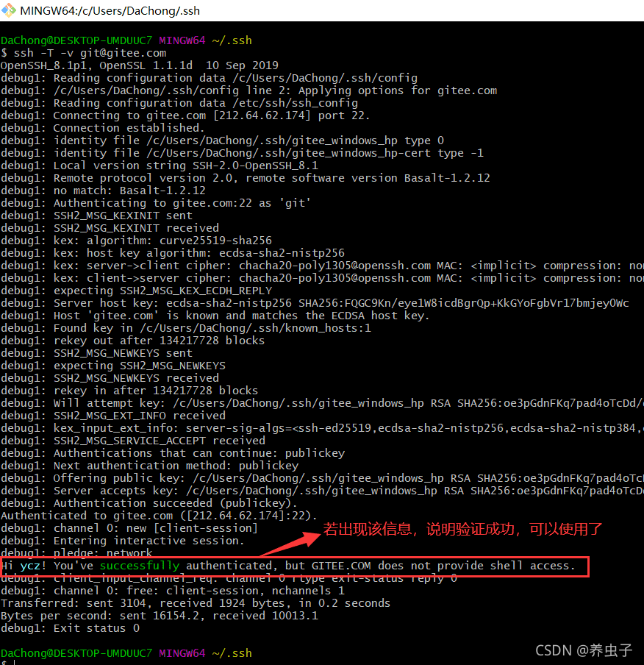
Task: Click the line Connecting to gitee.com port 22
Action: [185, 115]
